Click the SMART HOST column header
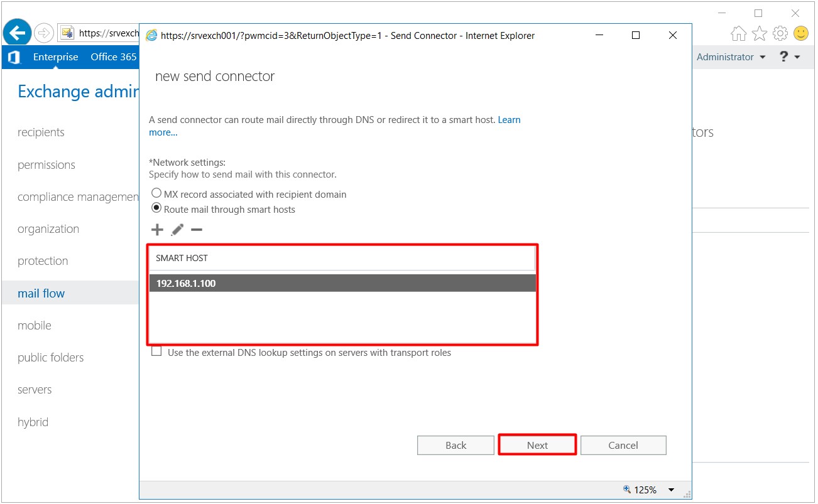Screen dimensions: 818x504 [342, 258]
